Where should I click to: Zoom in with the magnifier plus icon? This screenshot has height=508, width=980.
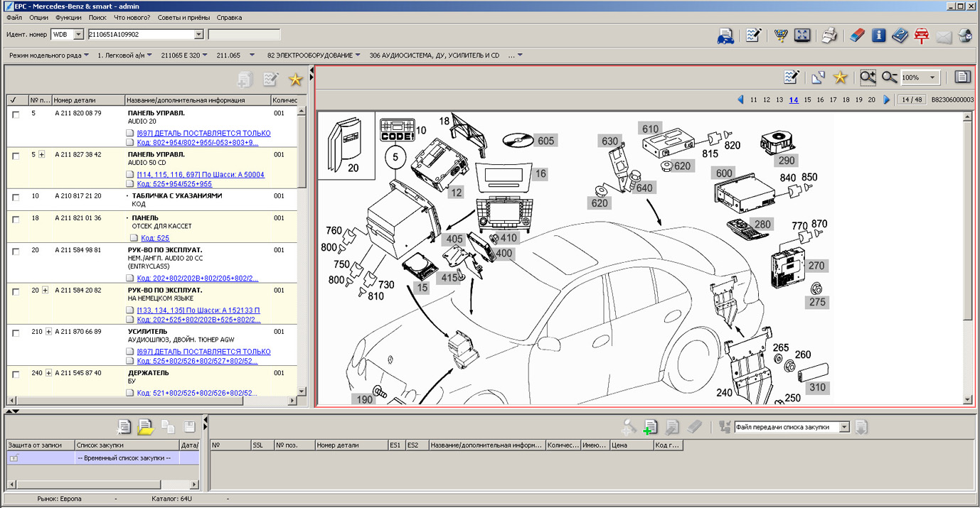point(868,77)
